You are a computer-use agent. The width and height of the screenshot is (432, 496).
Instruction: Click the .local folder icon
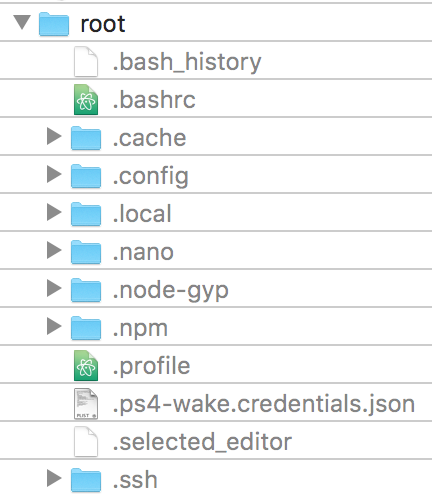click(86, 214)
